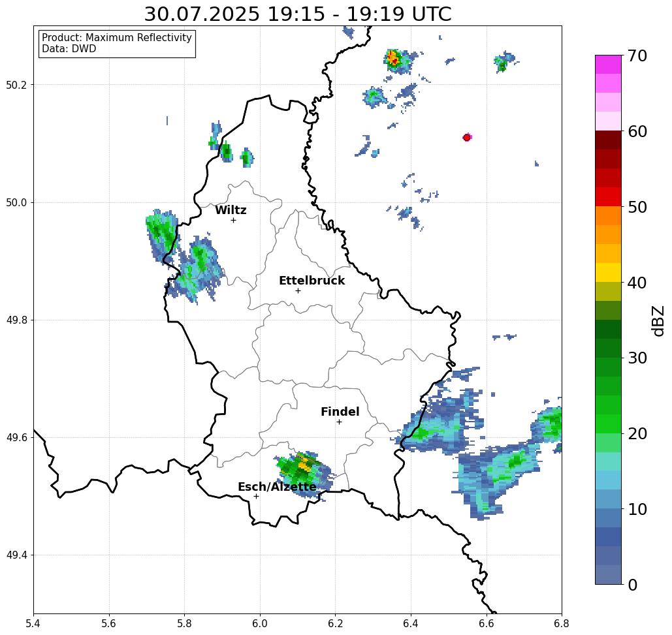Image resolution: width=672 pixels, height=635 pixels.
Task: Click the longitude tick label 6.8
Action: pos(562,623)
